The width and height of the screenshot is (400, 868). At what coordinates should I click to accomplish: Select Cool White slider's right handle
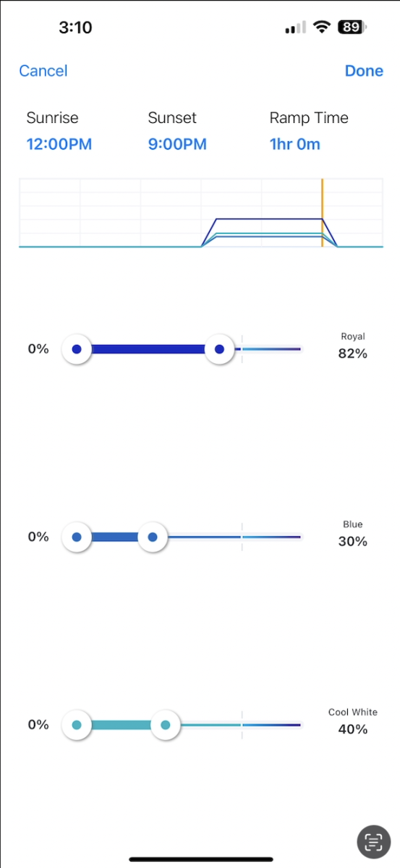165,725
